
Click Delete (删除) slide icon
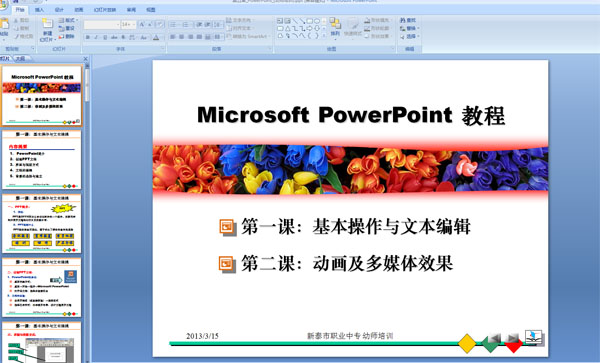click(62, 36)
